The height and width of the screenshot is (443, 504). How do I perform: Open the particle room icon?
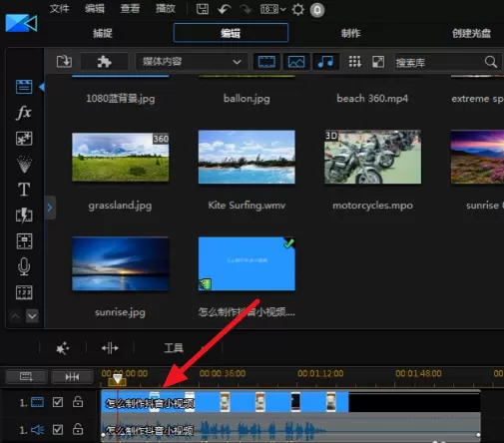pyautogui.click(x=24, y=164)
